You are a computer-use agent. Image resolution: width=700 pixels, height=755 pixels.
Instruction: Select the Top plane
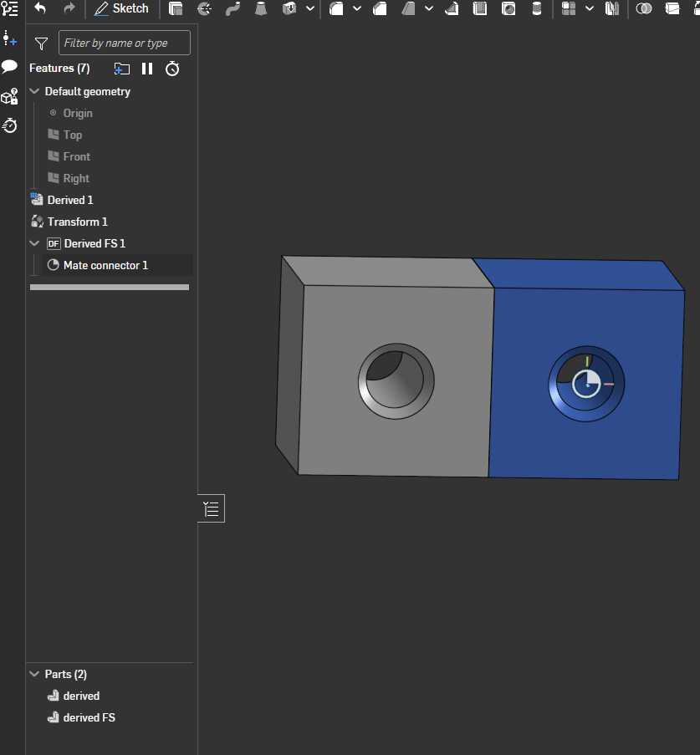pyautogui.click(x=72, y=135)
